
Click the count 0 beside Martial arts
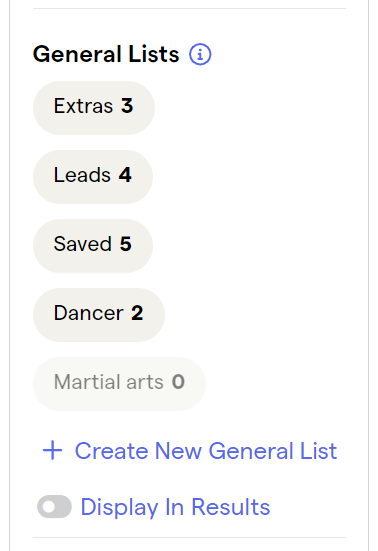(178, 382)
